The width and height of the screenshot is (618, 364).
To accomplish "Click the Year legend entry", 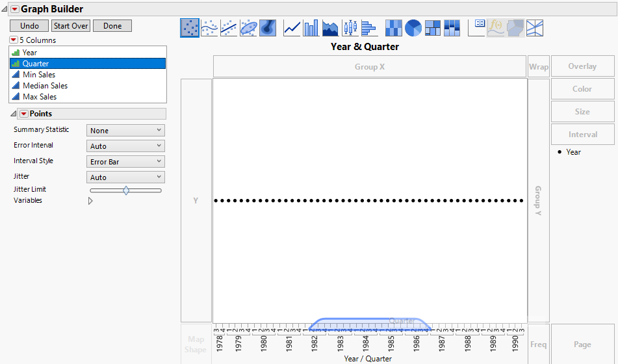I will 569,152.
